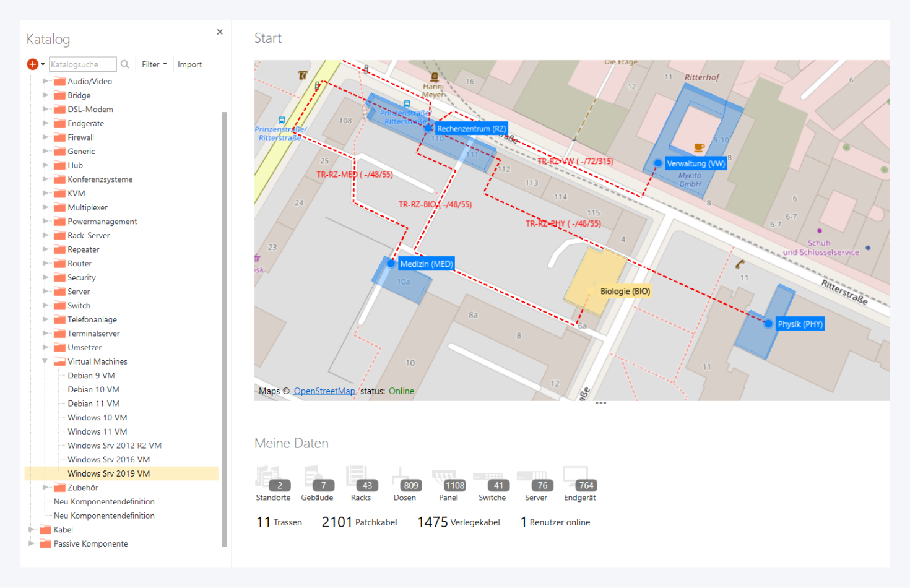Viewport: 910px width, 588px height.
Task: Collapse the Virtual Machines folder
Action: click(45, 361)
